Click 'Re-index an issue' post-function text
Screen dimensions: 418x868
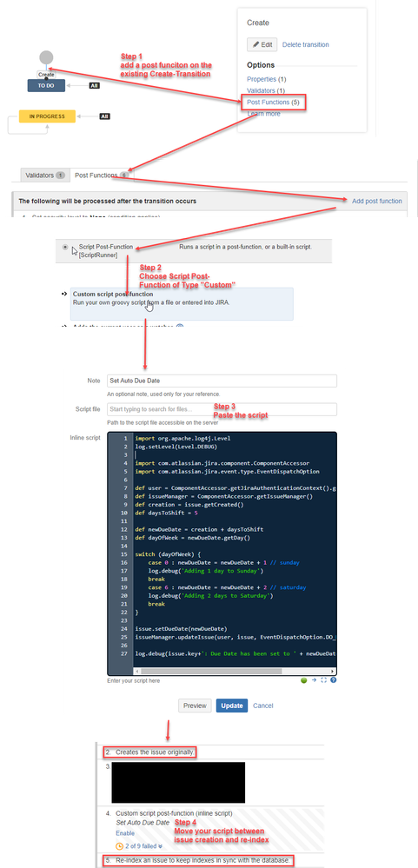point(202,861)
